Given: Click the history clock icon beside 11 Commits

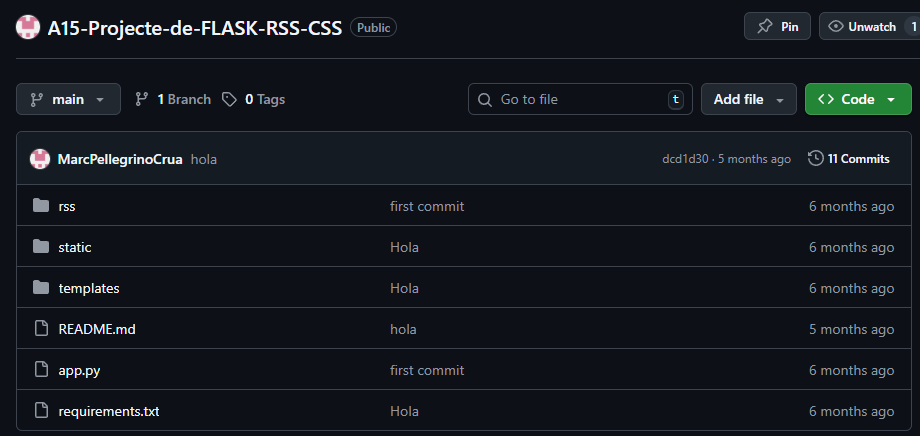Looking at the screenshot, I should [815, 158].
